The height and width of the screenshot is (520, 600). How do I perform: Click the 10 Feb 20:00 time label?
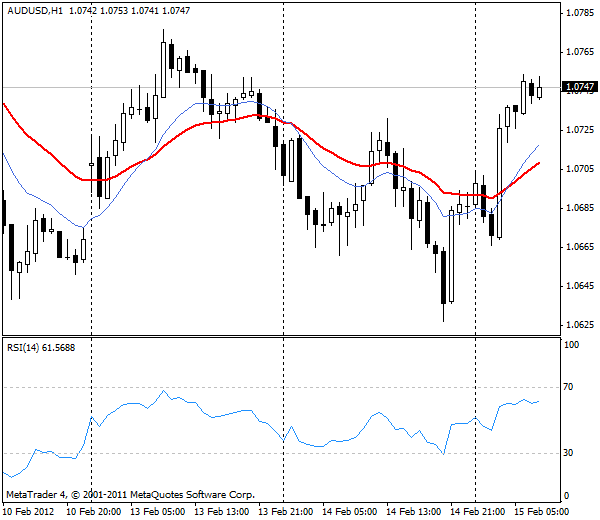point(94,512)
